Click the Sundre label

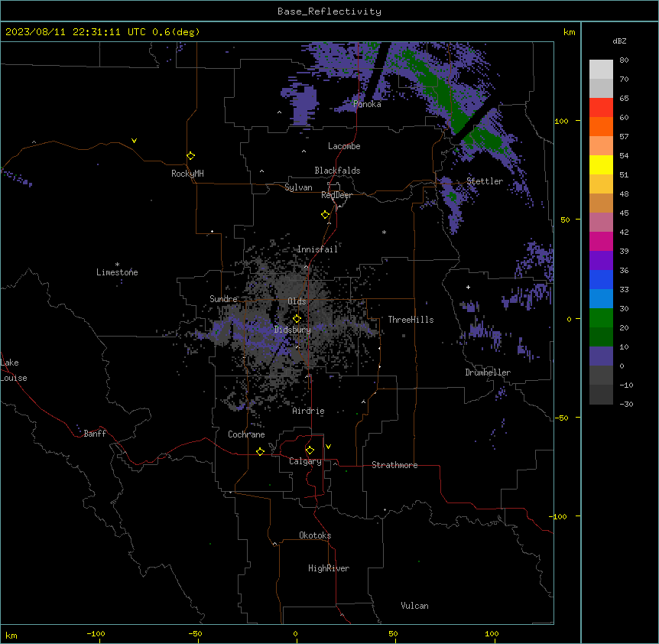[223, 299]
